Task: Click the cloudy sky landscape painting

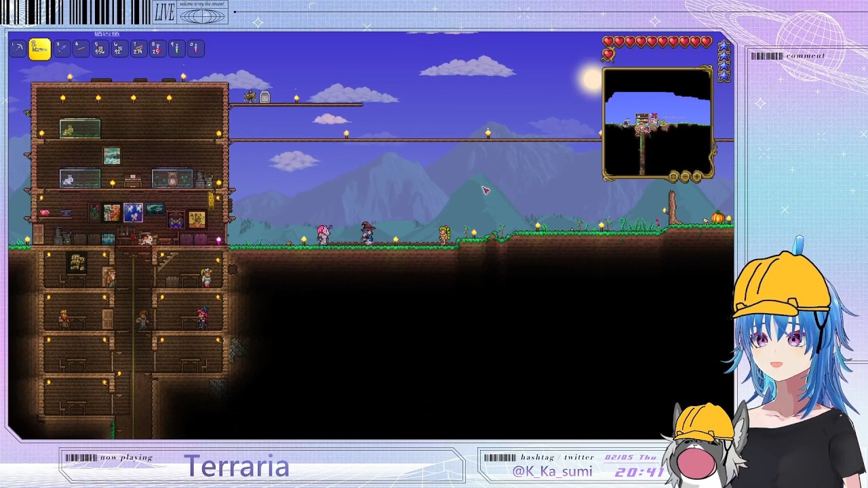Action: 112,156
